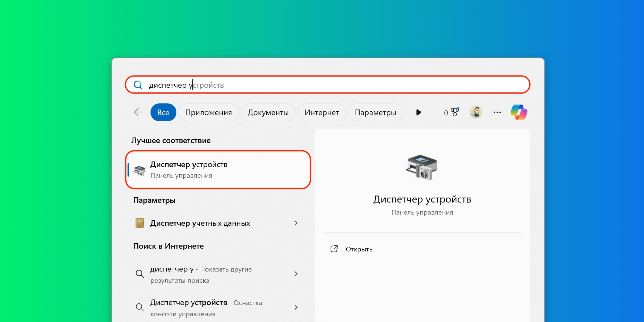Click magnifier icon beside Оснастка result
644x322 pixels.
pos(140,307)
